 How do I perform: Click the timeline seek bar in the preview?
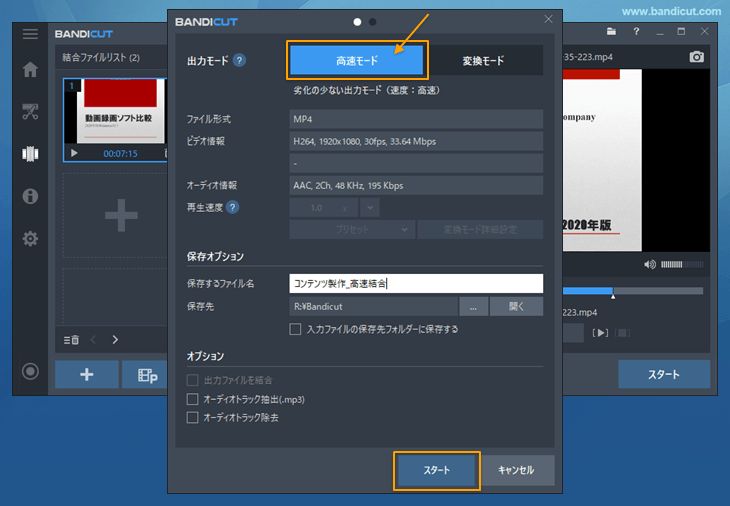coord(633,291)
